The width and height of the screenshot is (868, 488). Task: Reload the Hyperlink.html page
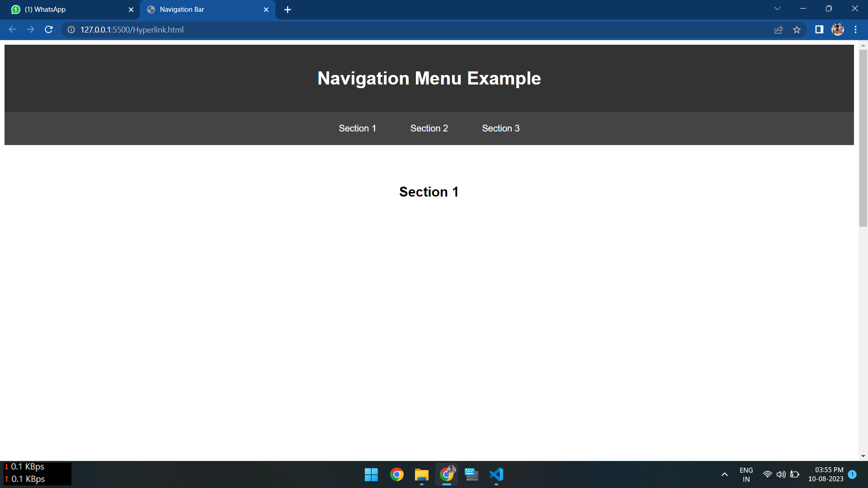pyautogui.click(x=48, y=29)
